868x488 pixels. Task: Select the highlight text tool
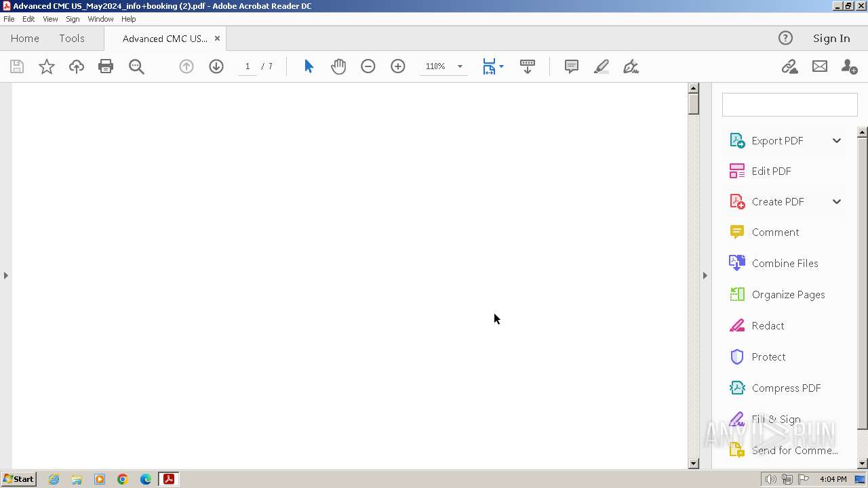[601, 66]
